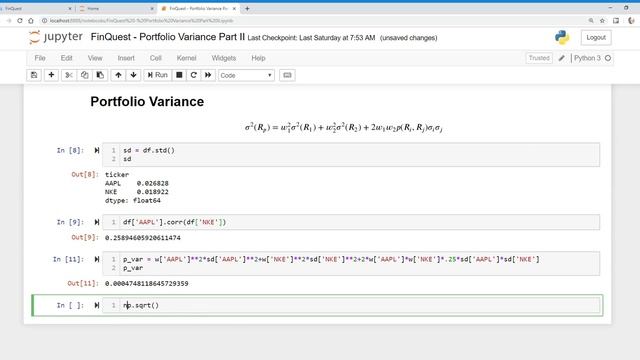
Task: Open the Widgets menu
Action: pos(224,58)
